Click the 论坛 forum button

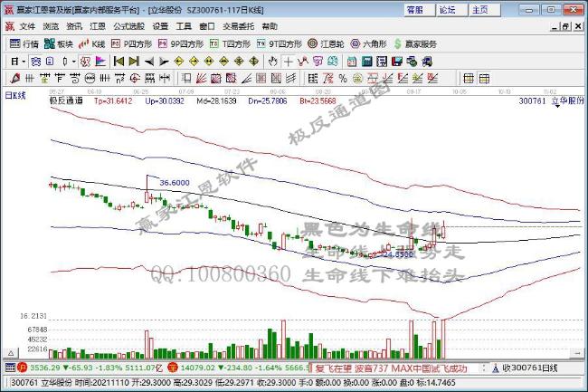(452, 10)
